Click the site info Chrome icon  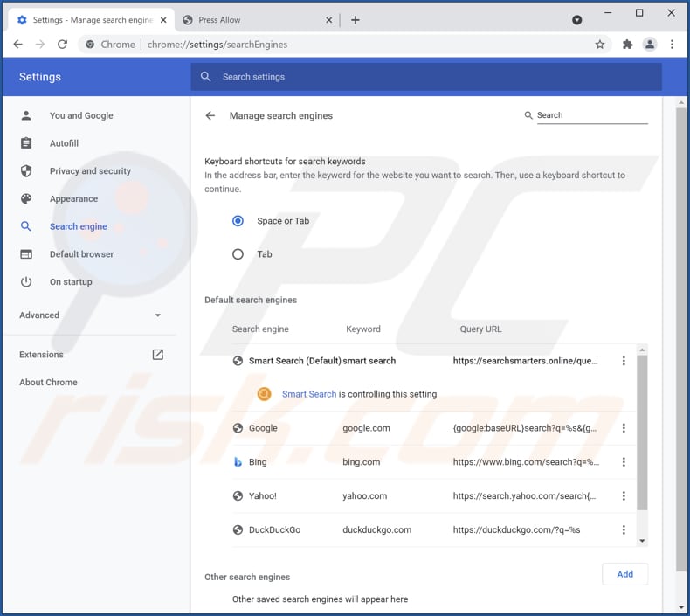(x=90, y=45)
